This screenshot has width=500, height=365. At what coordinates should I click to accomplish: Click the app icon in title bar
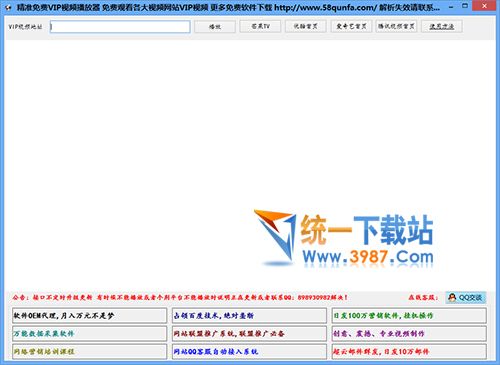[8, 7]
